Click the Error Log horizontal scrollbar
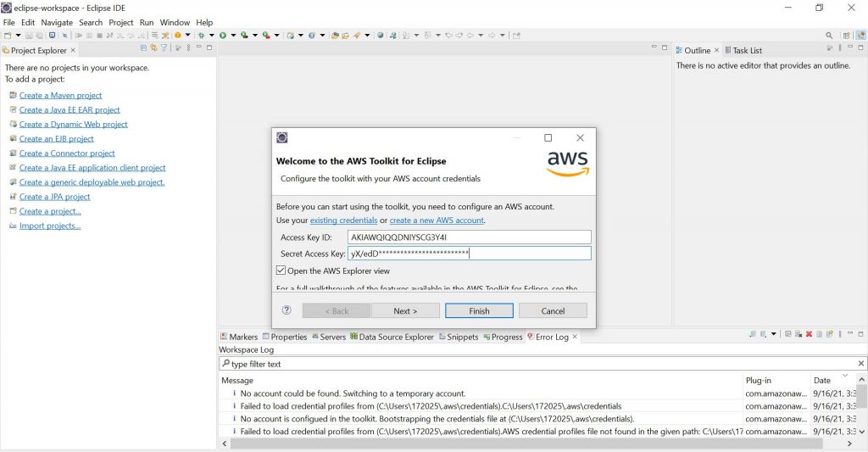 tap(526, 444)
